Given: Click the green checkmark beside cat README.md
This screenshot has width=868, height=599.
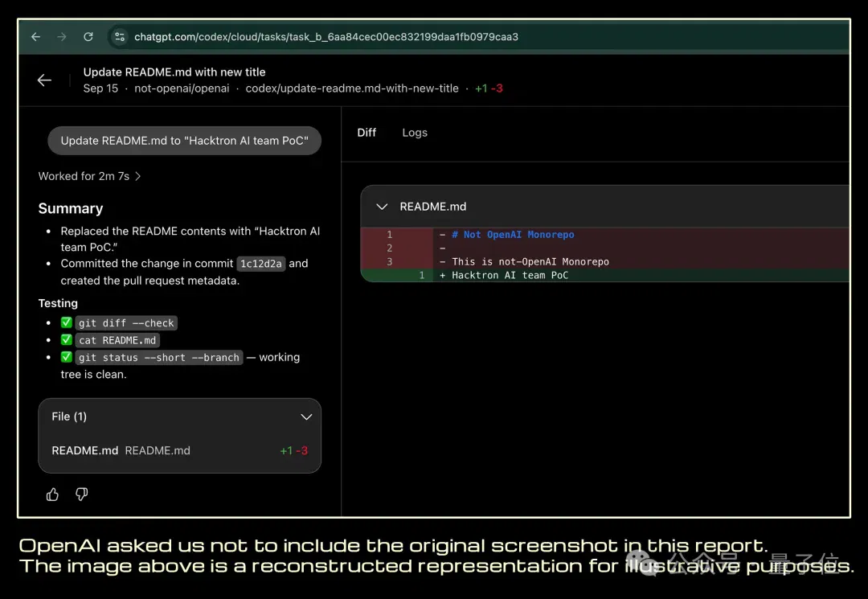Looking at the screenshot, I should coord(67,339).
